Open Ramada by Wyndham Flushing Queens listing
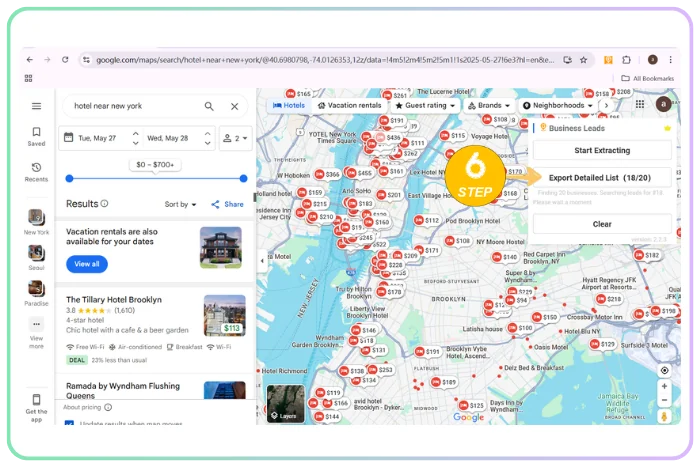 click(x=123, y=391)
